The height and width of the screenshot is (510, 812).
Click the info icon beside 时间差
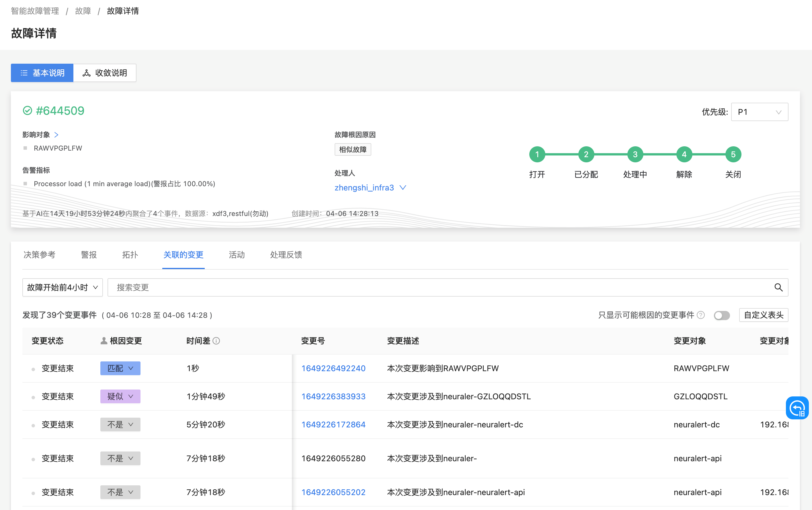(216, 341)
